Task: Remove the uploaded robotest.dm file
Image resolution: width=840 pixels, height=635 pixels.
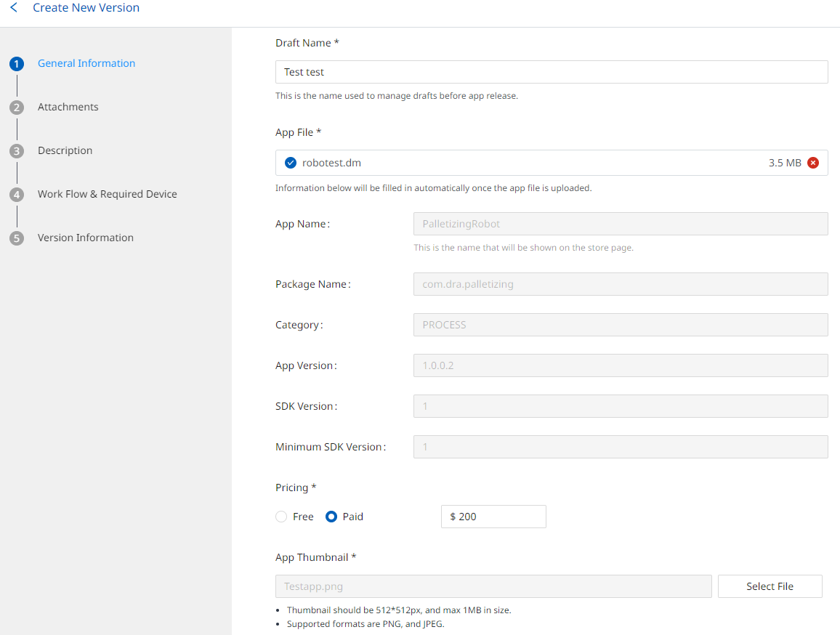Action: point(813,163)
